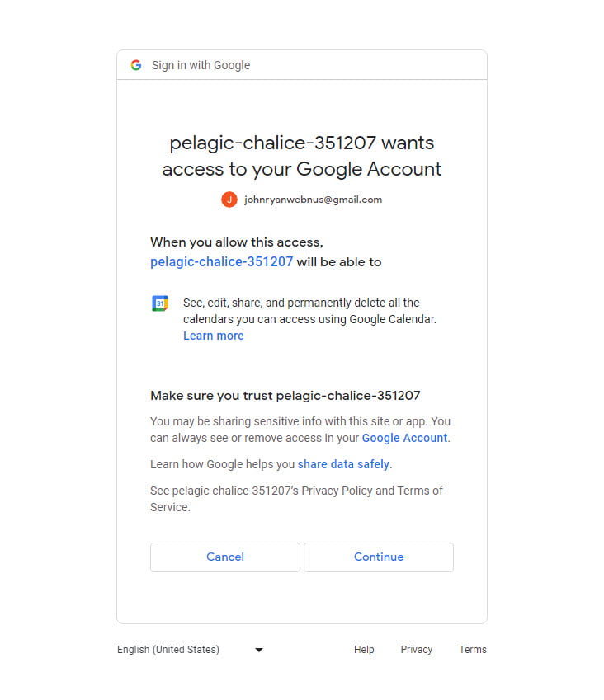Click the orange J account avatar
This screenshot has width=604, height=700.
click(x=229, y=200)
